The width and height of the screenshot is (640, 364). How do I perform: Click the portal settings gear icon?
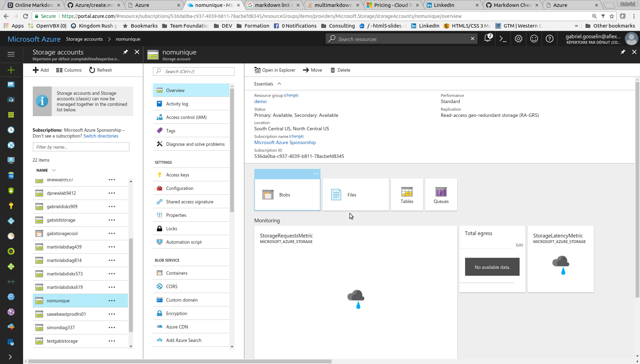(x=519, y=39)
